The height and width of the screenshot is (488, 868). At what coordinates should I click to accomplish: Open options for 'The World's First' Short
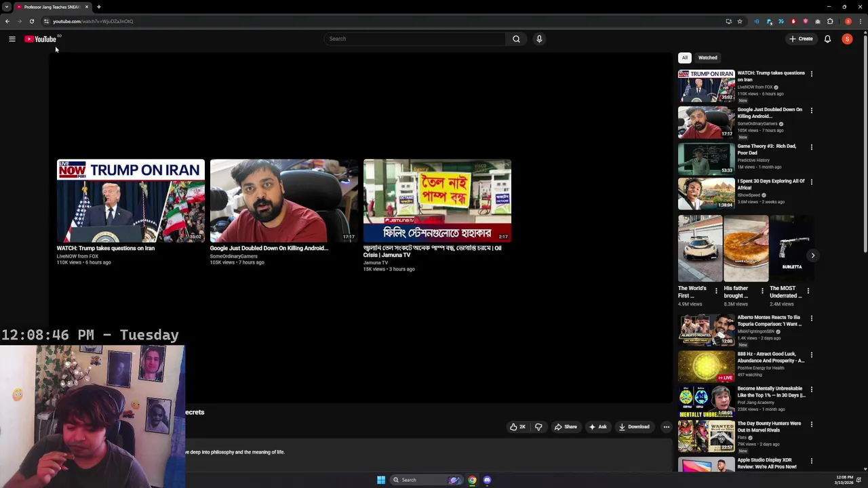coord(716,291)
